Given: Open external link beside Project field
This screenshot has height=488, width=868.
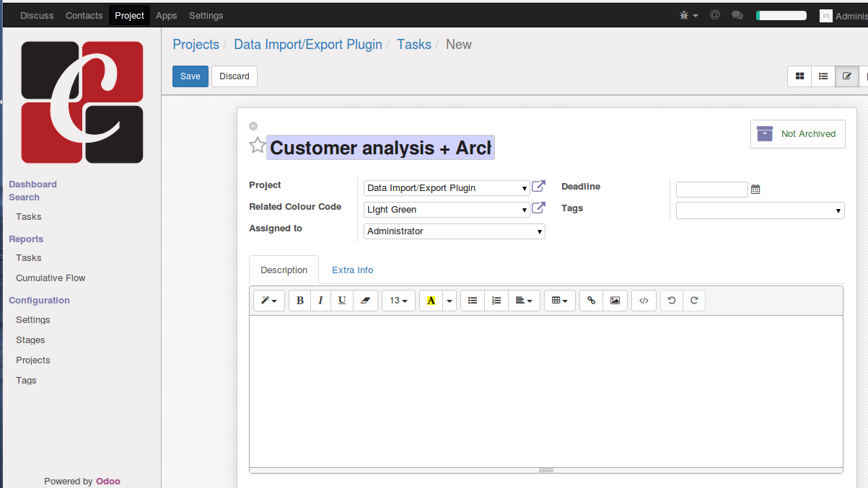Looking at the screenshot, I should 538,187.
